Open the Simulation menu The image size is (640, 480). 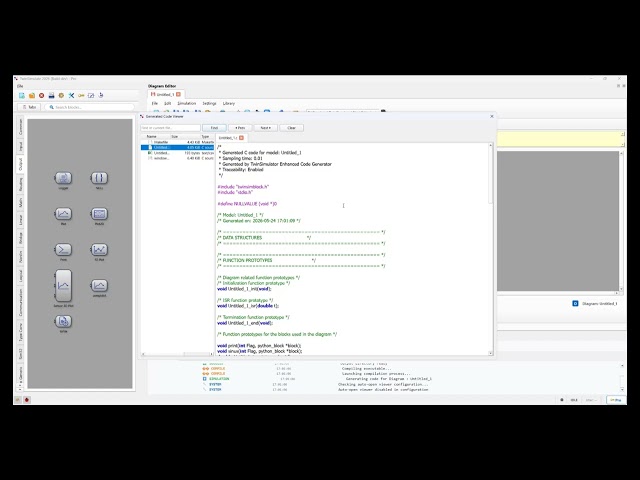pyautogui.click(x=187, y=104)
